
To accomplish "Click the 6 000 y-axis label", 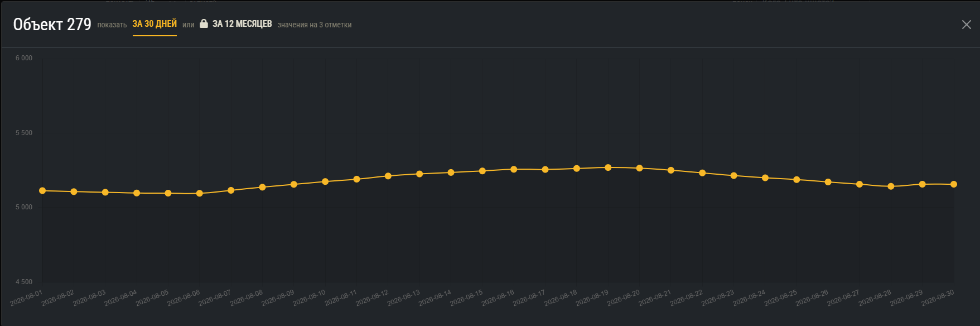I will point(24,58).
